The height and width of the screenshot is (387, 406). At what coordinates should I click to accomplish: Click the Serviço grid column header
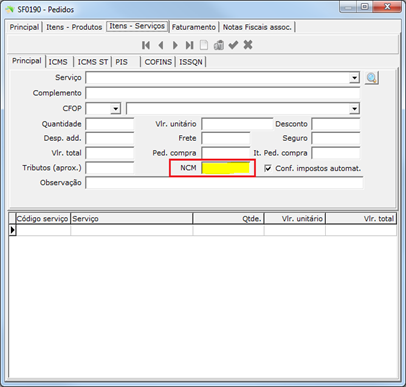coord(131,219)
